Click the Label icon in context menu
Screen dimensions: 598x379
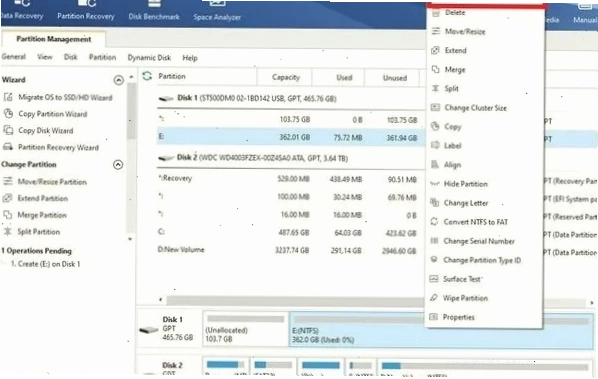pos(435,145)
